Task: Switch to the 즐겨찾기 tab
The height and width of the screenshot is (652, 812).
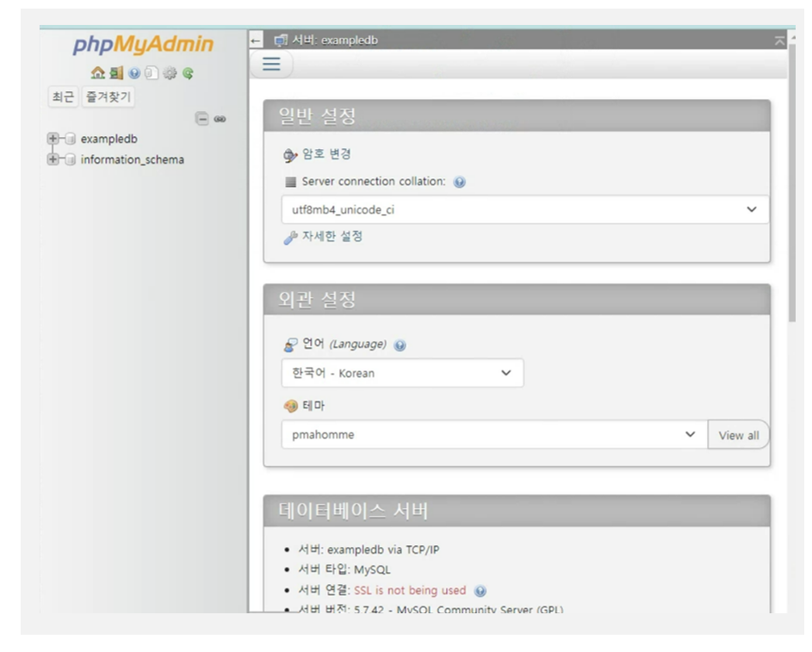Action: tap(108, 96)
